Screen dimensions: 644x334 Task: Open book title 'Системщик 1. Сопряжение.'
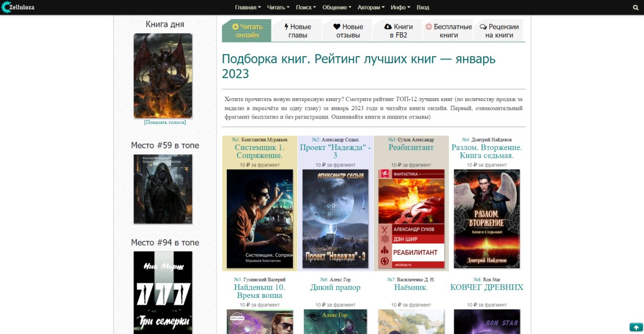tap(259, 151)
